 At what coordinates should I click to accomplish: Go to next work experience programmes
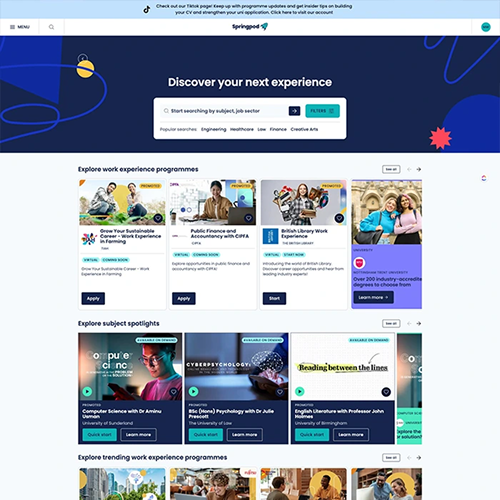(x=419, y=169)
